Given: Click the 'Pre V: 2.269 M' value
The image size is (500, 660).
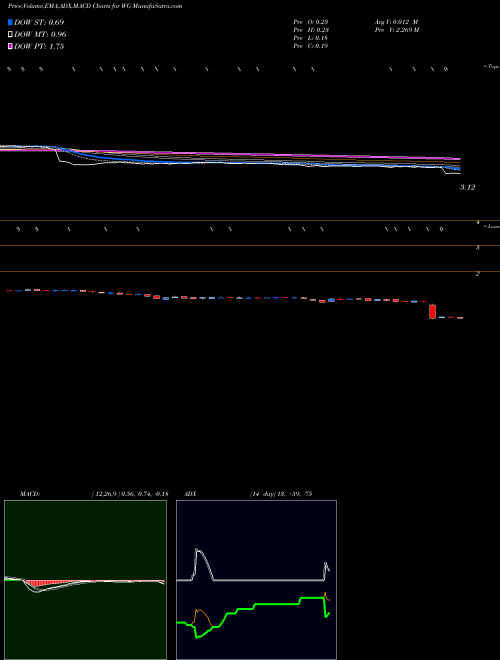Looking at the screenshot, I should 397,30.
